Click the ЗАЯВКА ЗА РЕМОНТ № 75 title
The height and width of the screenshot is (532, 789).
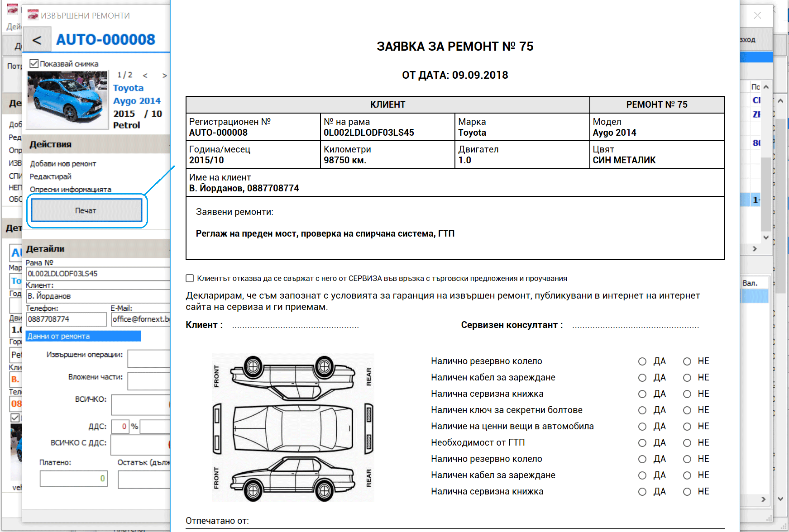(455, 46)
